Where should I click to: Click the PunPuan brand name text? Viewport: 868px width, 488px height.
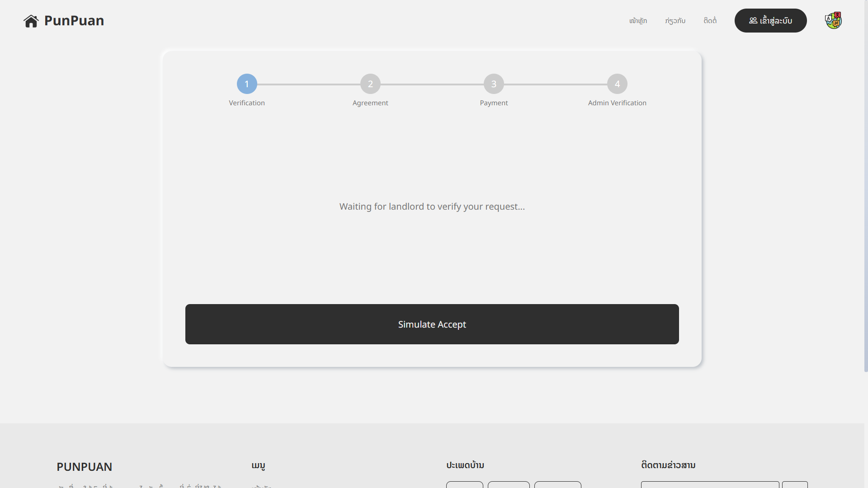74,21
